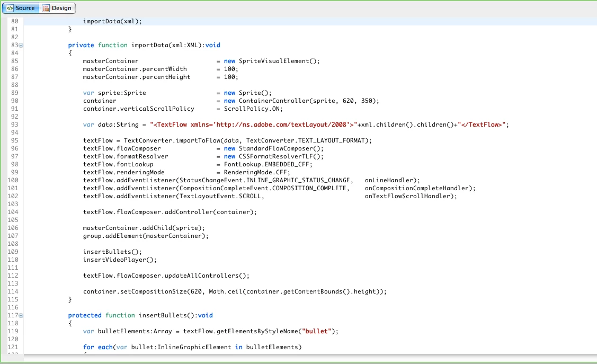Switch to the Source view tab

21,8
